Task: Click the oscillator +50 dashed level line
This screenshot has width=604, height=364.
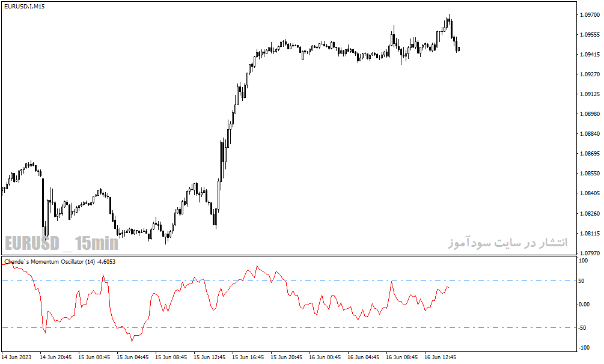Action: tap(289, 281)
